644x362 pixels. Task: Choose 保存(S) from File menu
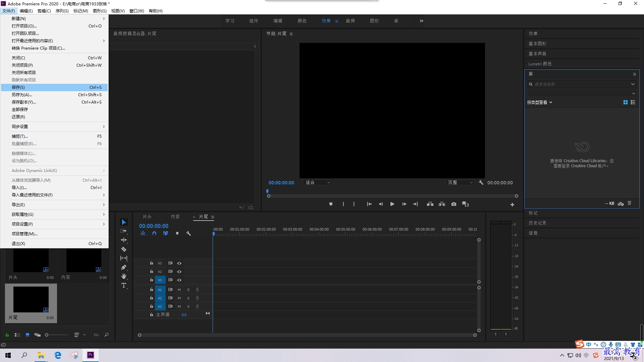point(54,87)
